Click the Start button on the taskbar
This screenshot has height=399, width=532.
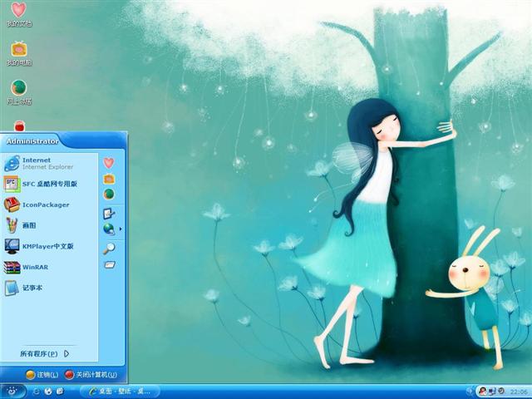point(12,391)
